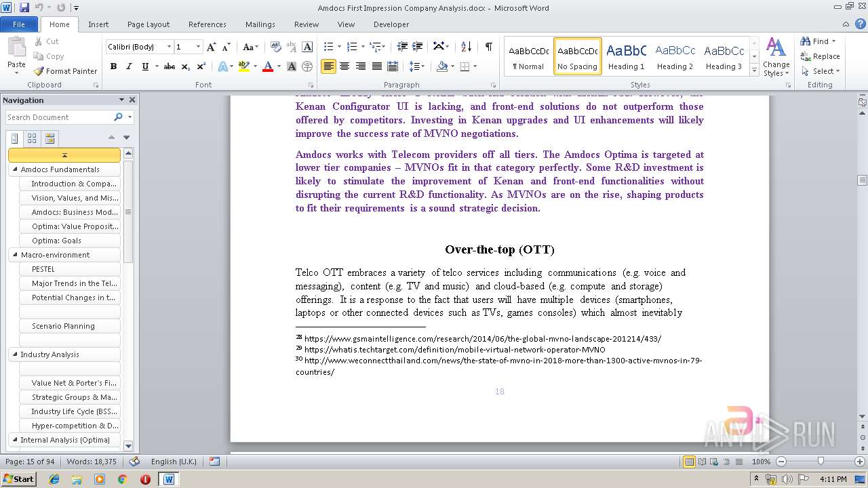Viewport: 868px width, 488px height.
Task: Click the Save icon in Quick Access
Action: point(24,7)
